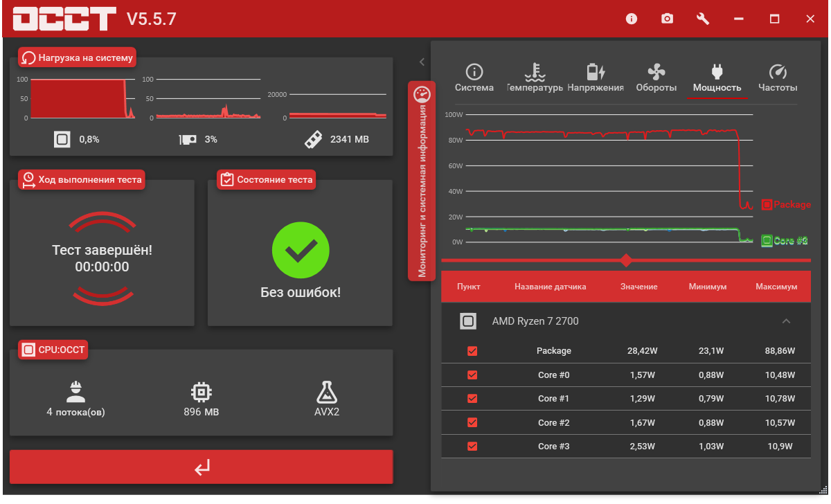Take a screenshot with the camera icon
This screenshot has height=504, width=831.
click(x=667, y=19)
